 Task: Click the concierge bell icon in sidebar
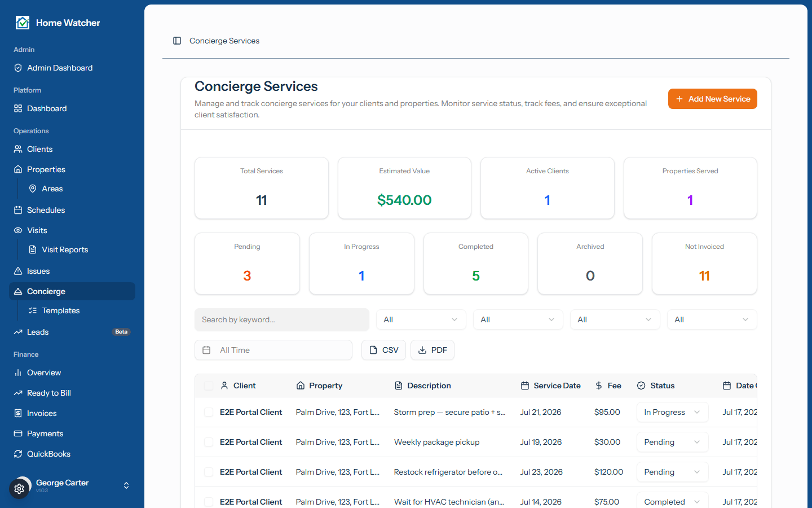coord(18,291)
